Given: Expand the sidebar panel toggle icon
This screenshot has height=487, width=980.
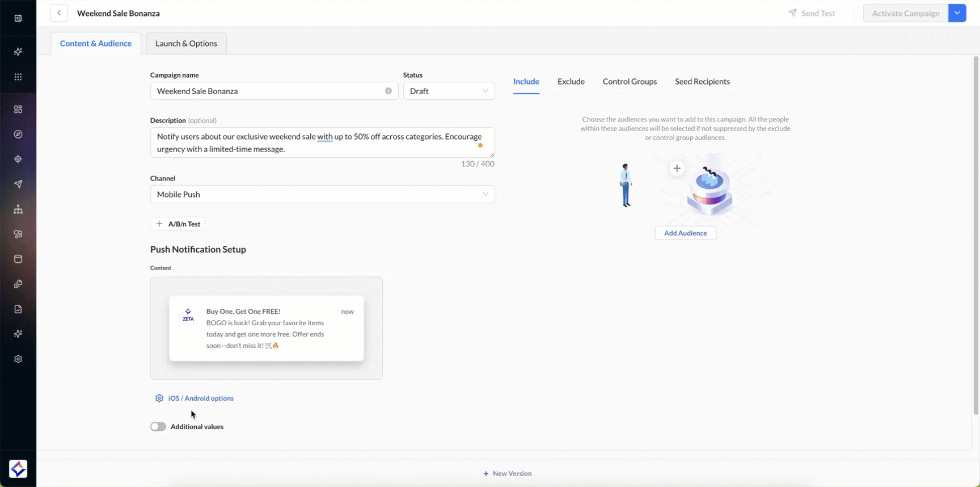Looking at the screenshot, I should tap(18, 18).
